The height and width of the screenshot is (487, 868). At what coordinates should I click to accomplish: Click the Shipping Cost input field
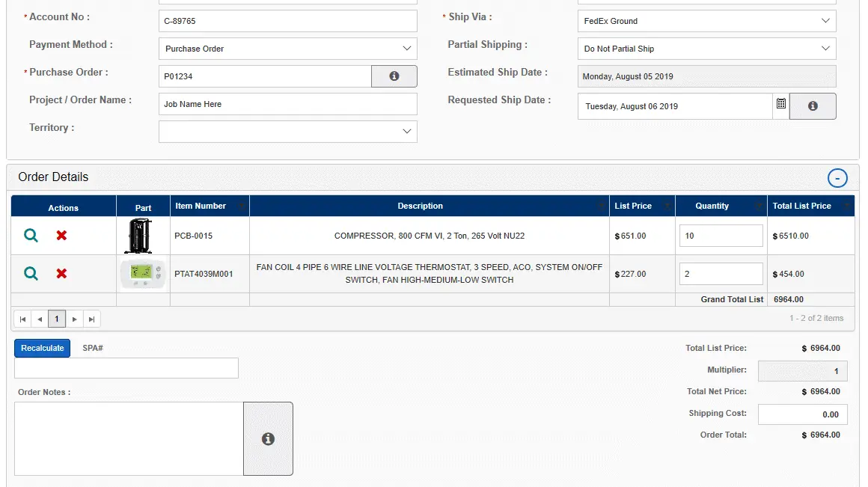point(802,414)
